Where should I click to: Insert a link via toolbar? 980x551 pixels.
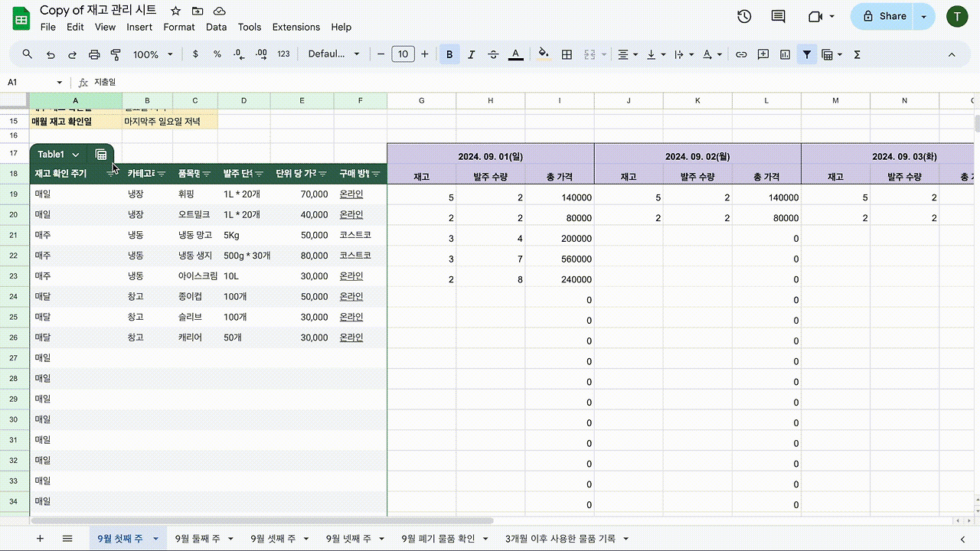point(741,54)
